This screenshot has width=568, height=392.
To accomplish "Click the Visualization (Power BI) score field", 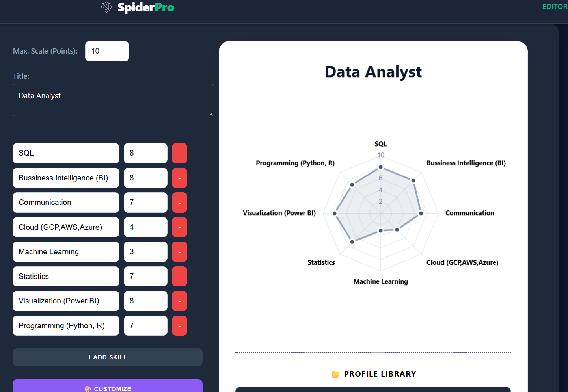I will click(145, 301).
